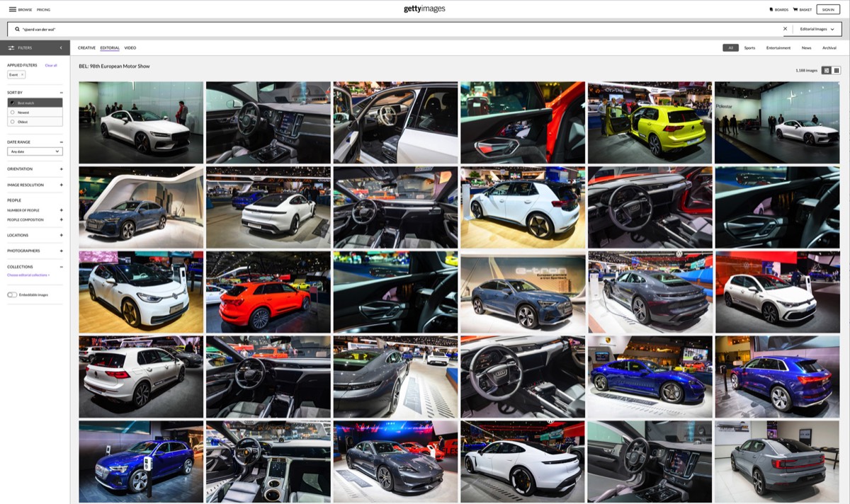Open the e-tron backdrop blue Audi thumbnail

click(x=523, y=292)
